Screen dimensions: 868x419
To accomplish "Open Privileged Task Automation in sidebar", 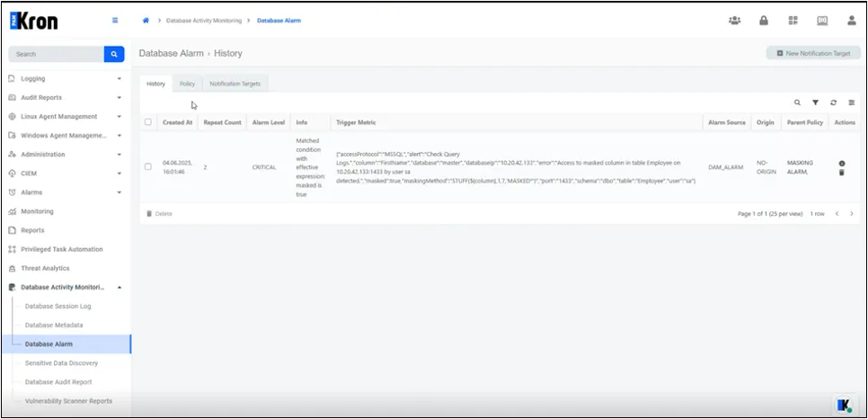I will coord(61,249).
